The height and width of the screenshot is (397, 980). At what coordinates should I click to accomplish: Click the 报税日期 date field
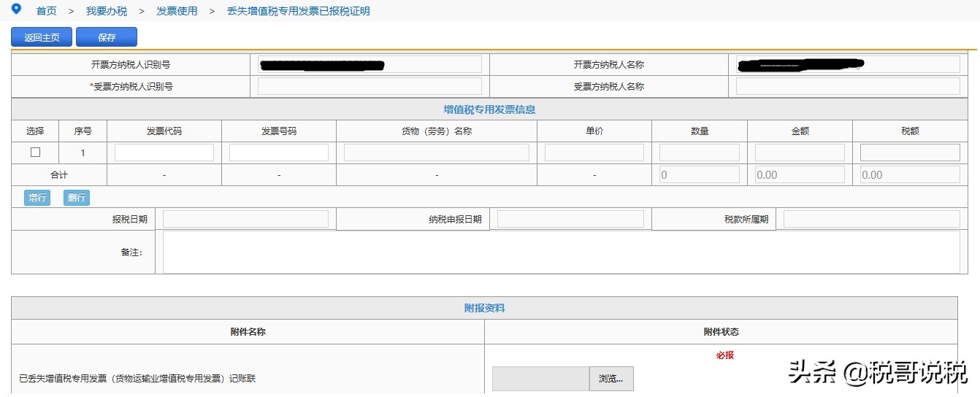pyautogui.click(x=245, y=219)
